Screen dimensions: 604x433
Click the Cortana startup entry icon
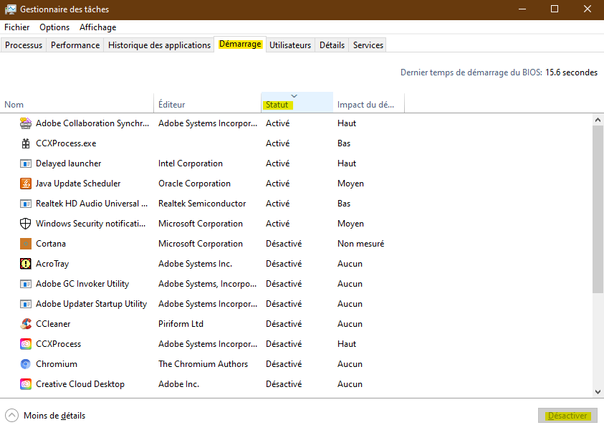[x=26, y=244]
